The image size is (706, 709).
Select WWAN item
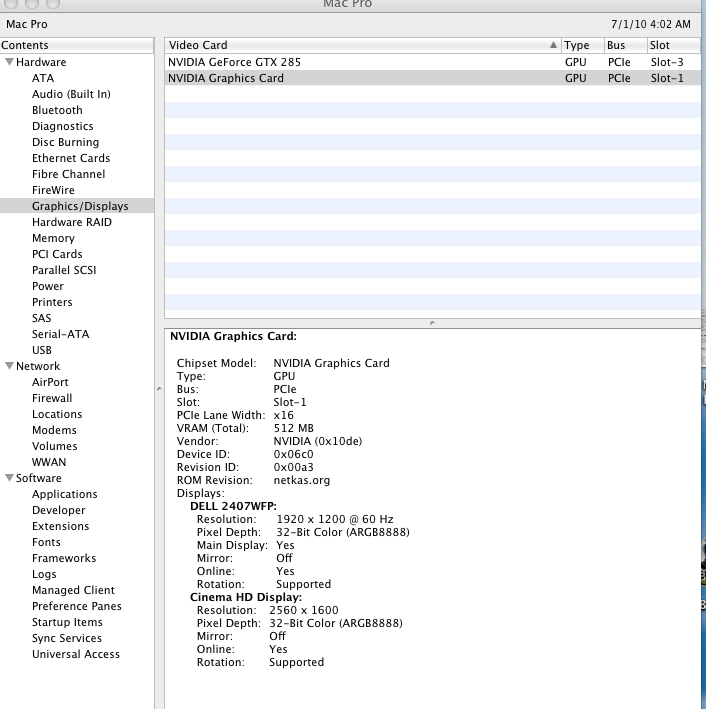tap(49, 462)
